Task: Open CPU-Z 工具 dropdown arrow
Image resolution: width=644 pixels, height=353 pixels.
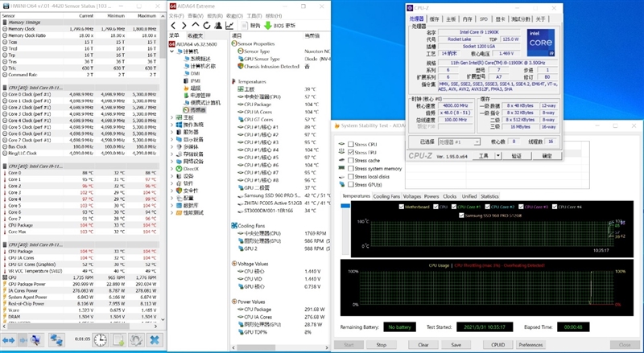Action: (x=497, y=155)
